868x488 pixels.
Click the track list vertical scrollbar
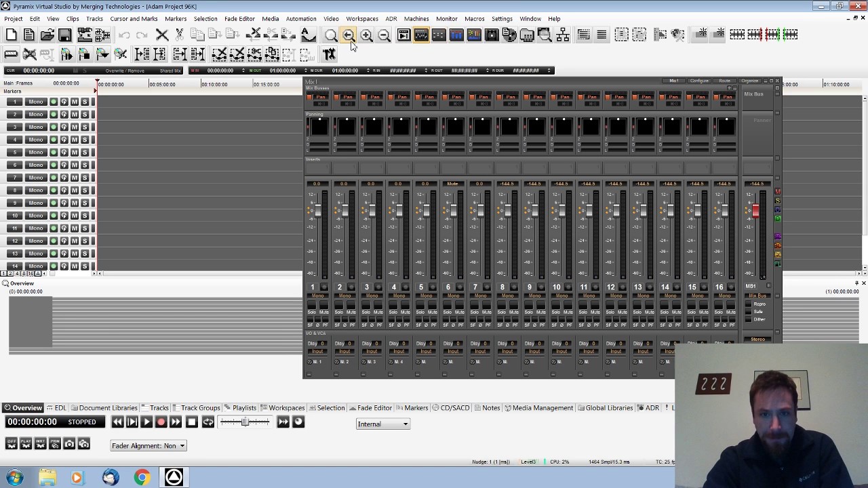(x=865, y=183)
